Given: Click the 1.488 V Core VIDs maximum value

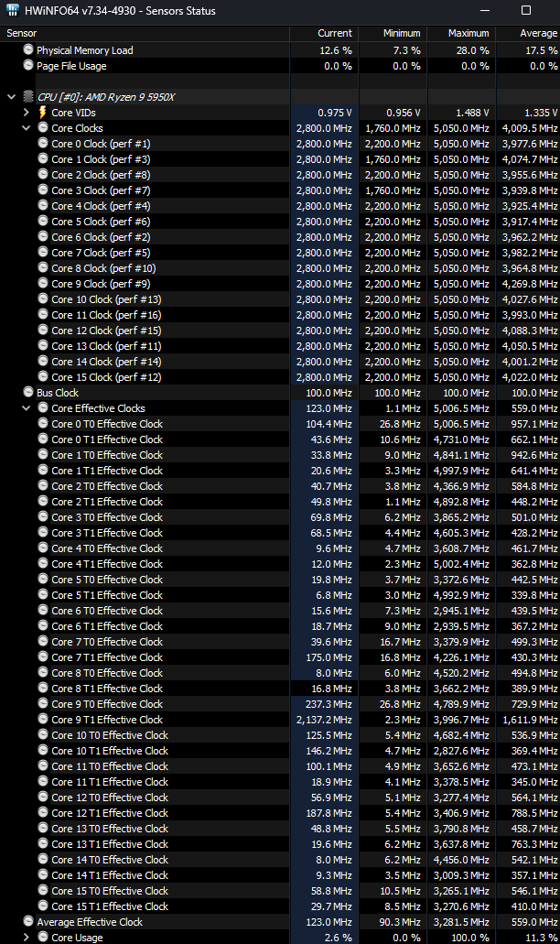Looking at the screenshot, I should [472, 113].
